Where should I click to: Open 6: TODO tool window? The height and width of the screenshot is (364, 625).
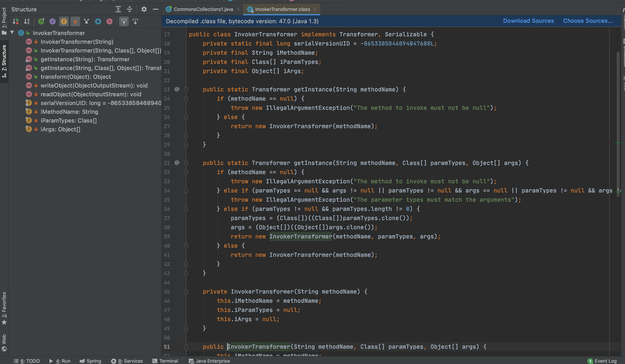pyautogui.click(x=27, y=361)
